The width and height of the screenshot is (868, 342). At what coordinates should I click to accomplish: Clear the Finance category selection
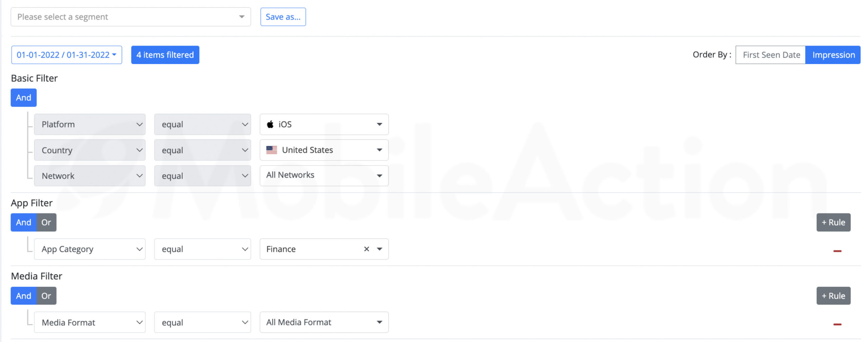tap(366, 249)
